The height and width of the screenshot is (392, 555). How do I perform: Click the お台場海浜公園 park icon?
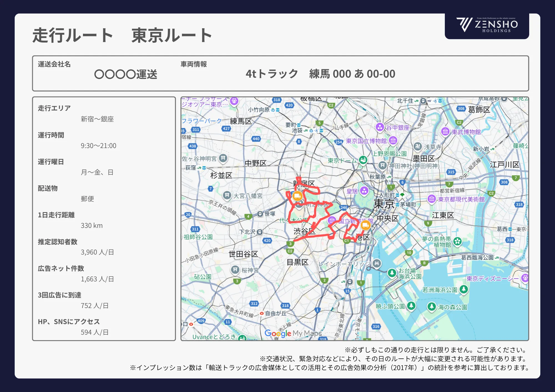click(x=392, y=273)
